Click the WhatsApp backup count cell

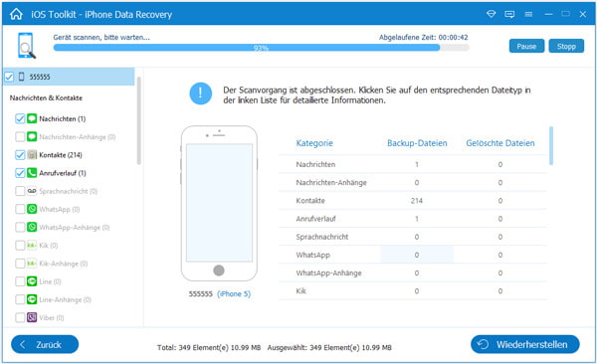(417, 255)
